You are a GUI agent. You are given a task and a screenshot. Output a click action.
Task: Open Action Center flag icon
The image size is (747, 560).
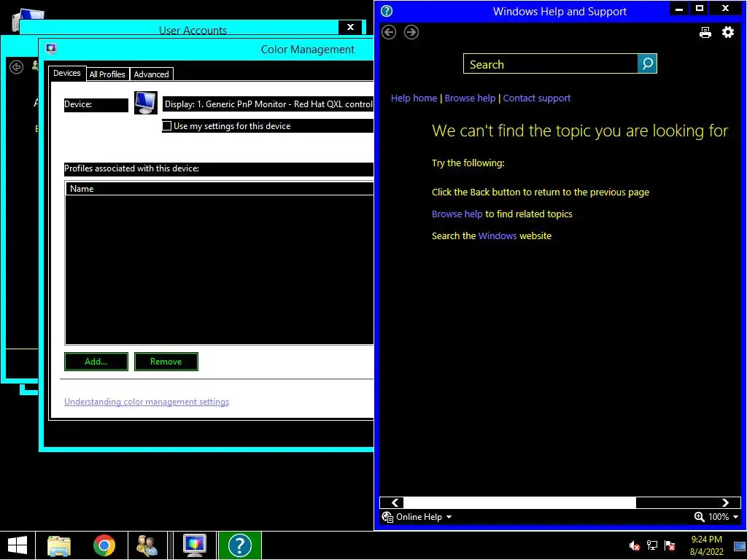pyautogui.click(x=670, y=545)
